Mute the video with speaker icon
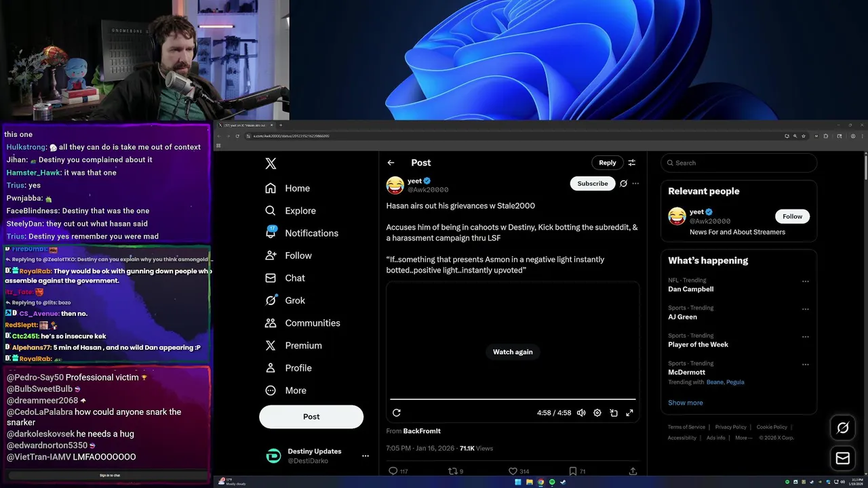 [581, 413]
